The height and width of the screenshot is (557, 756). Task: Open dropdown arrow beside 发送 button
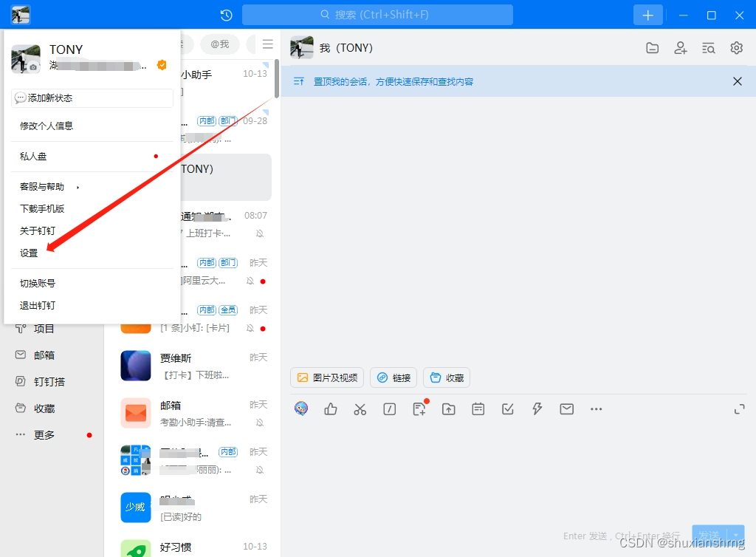pyautogui.click(x=736, y=536)
